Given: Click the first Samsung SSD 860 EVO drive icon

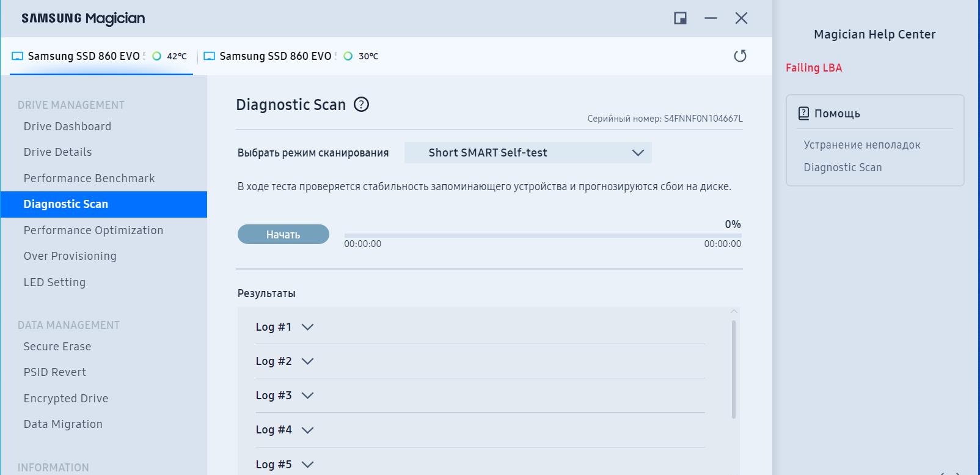Looking at the screenshot, I should pyautogui.click(x=17, y=56).
